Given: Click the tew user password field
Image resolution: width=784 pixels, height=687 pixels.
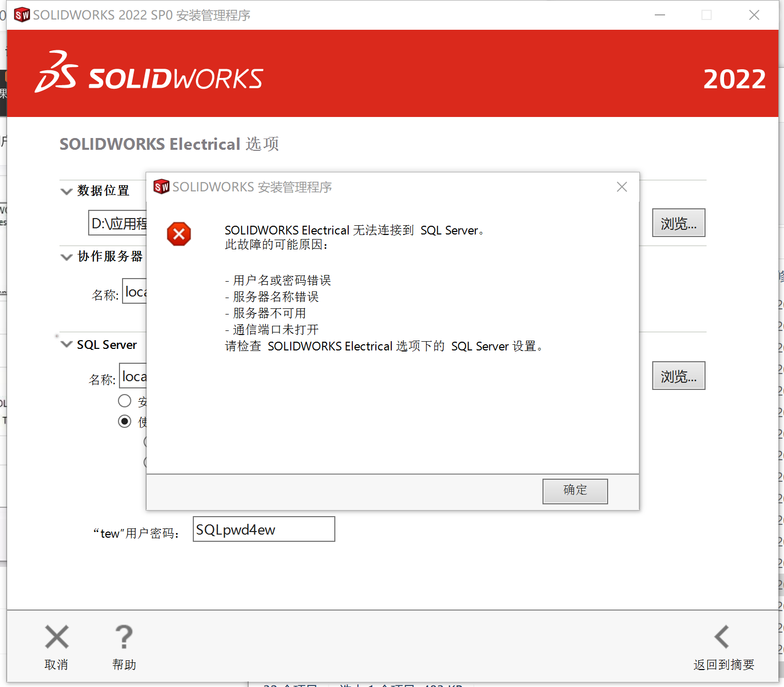Looking at the screenshot, I should [264, 529].
